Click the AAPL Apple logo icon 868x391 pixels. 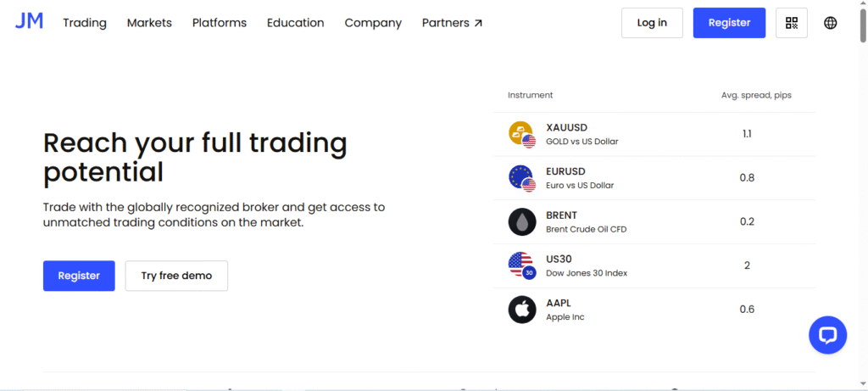[522, 310]
